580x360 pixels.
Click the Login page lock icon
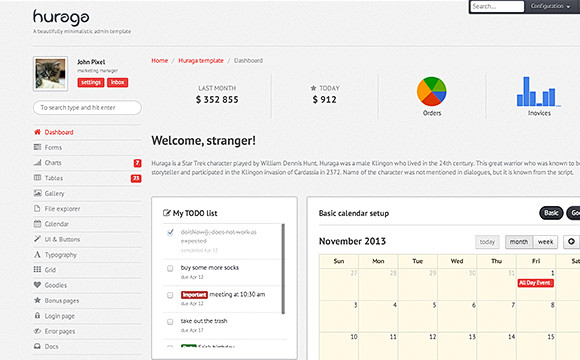pos(37,316)
